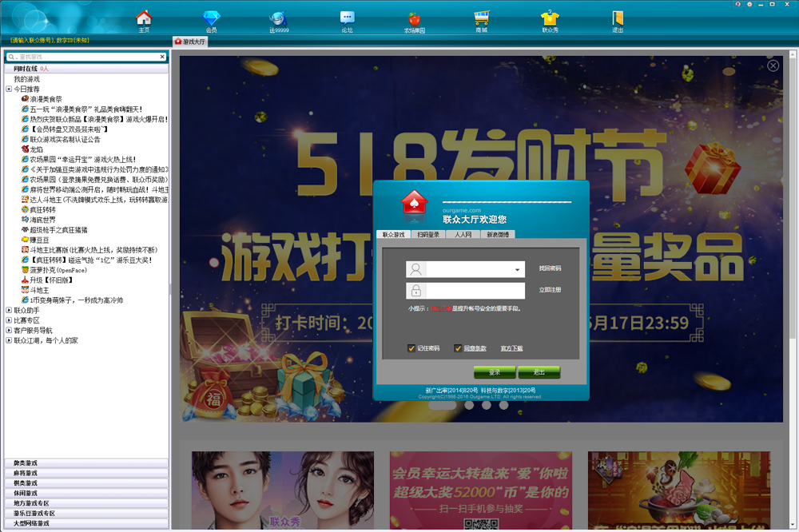Click the green 登录 button
This screenshot has height=532, width=799.
pyautogui.click(x=495, y=372)
